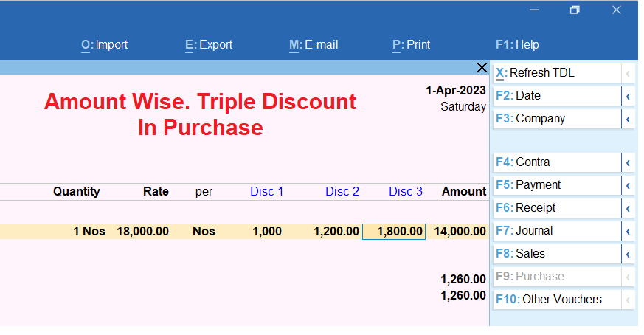
Task: Expand the chevron beside F4: Contra
Action: tap(628, 163)
